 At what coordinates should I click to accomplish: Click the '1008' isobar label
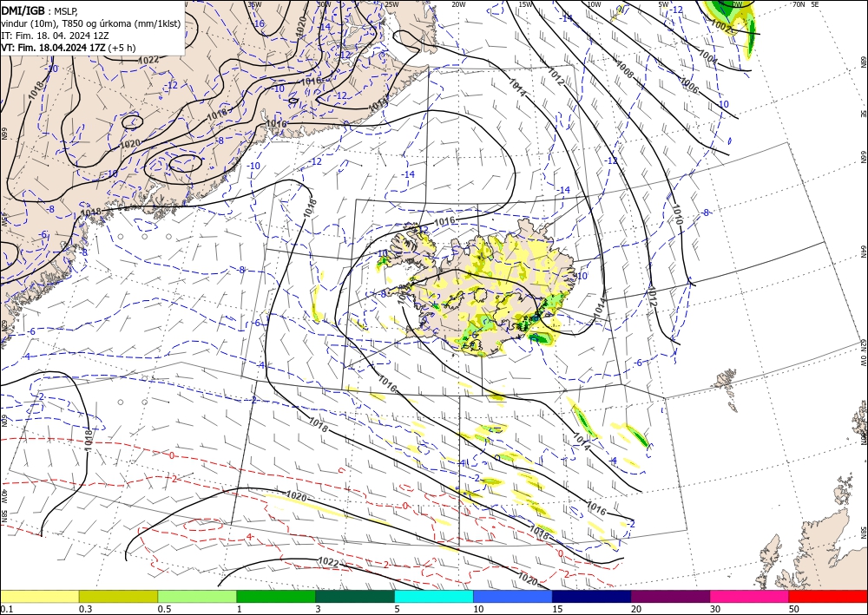pos(625,69)
